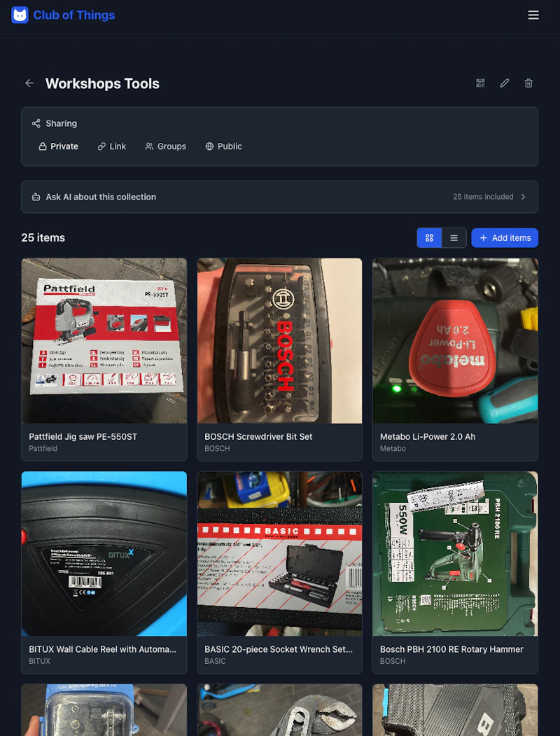Open the BOSCH Screwdriver Bit Set image
Screen dimensions: 560x736
[279, 341]
